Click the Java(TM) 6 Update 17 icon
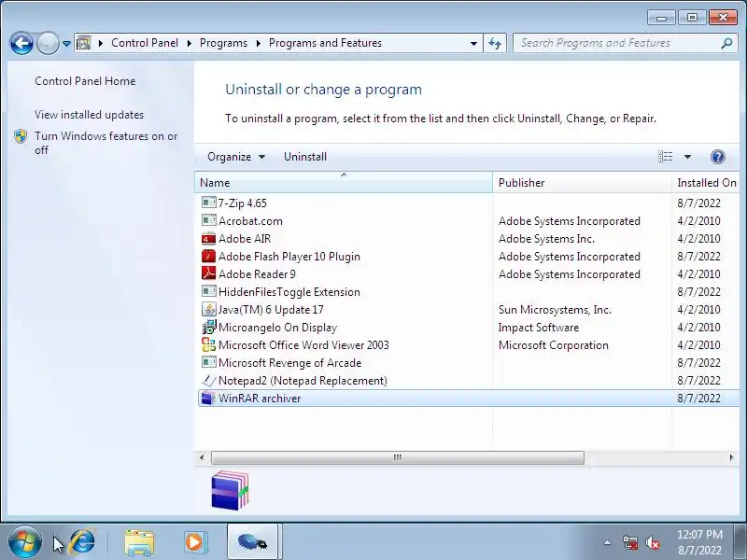The width and height of the screenshot is (747, 560). point(208,310)
